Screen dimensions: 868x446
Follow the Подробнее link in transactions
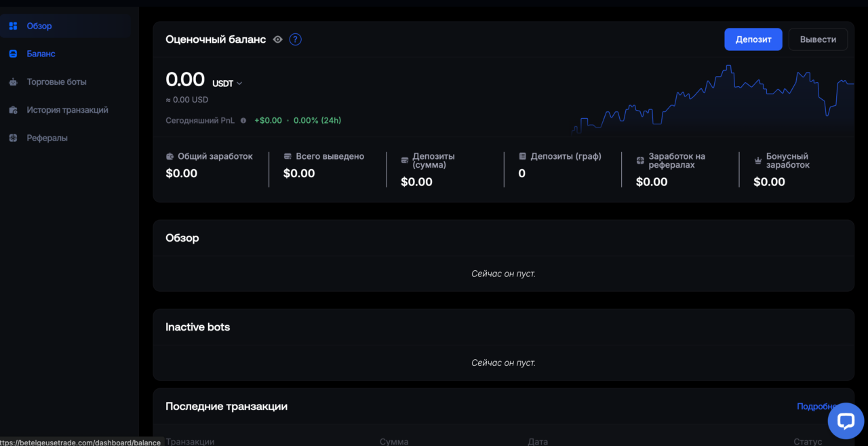click(817, 407)
